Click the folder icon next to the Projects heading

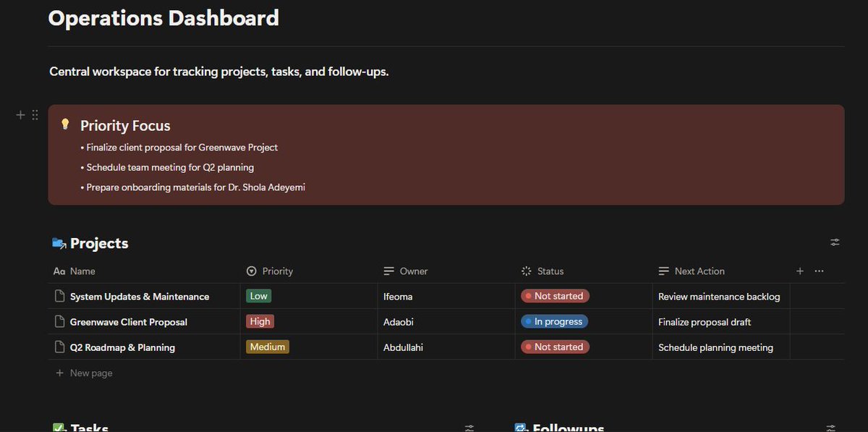(x=59, y=243)
